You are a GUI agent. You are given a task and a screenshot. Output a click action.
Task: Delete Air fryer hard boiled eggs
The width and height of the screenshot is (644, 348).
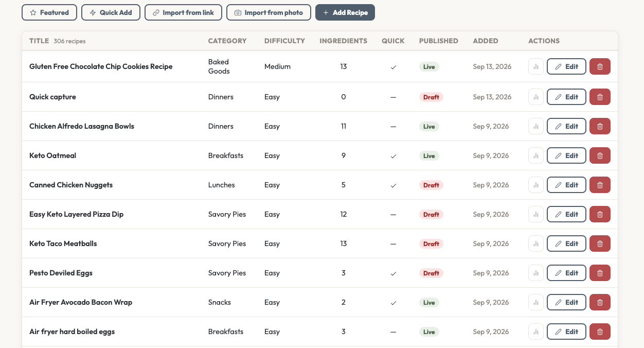[x=600, y=332]
